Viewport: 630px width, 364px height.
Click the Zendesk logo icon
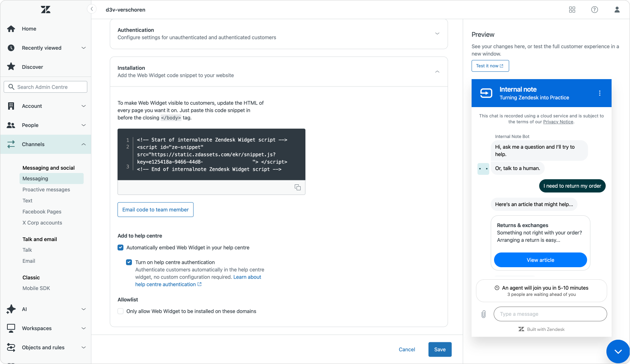46,10
